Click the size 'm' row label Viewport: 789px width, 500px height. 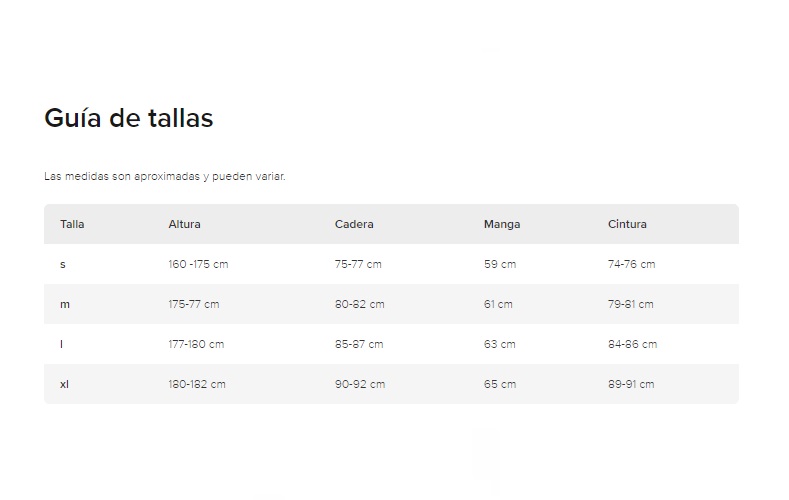[65, 304]
